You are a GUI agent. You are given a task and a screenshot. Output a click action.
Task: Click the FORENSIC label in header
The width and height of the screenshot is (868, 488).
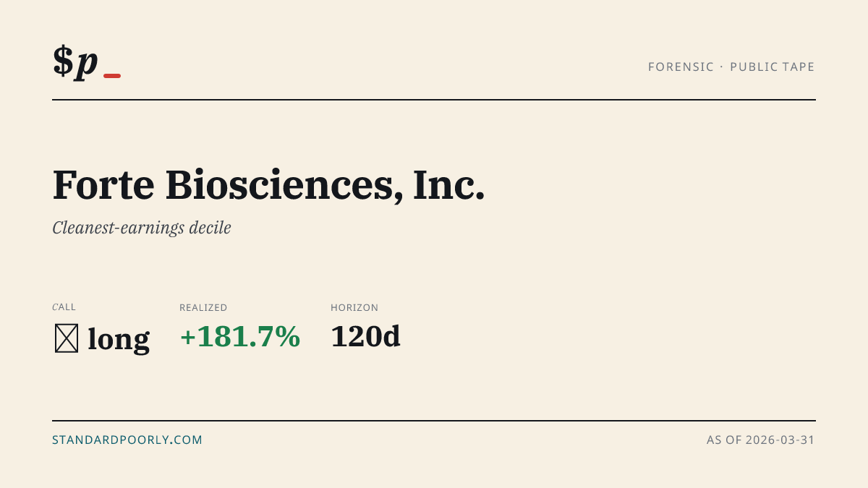tap(681, 67)
